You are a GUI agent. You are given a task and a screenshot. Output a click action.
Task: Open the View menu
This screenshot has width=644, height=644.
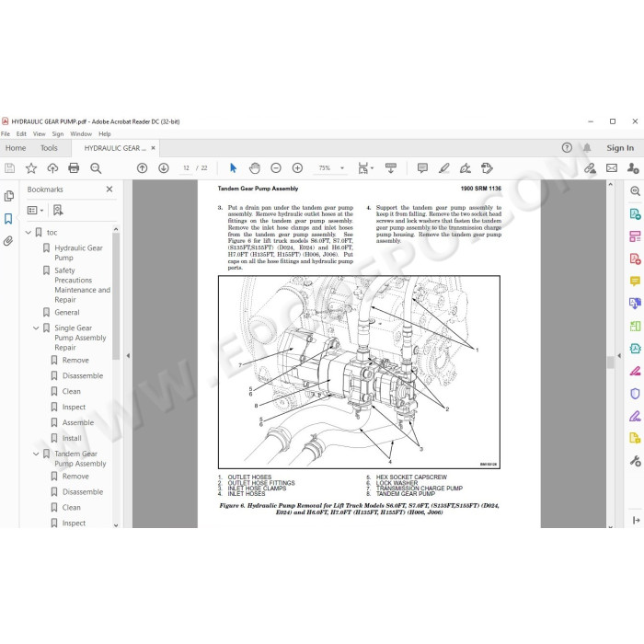click(x=40, y=134)
